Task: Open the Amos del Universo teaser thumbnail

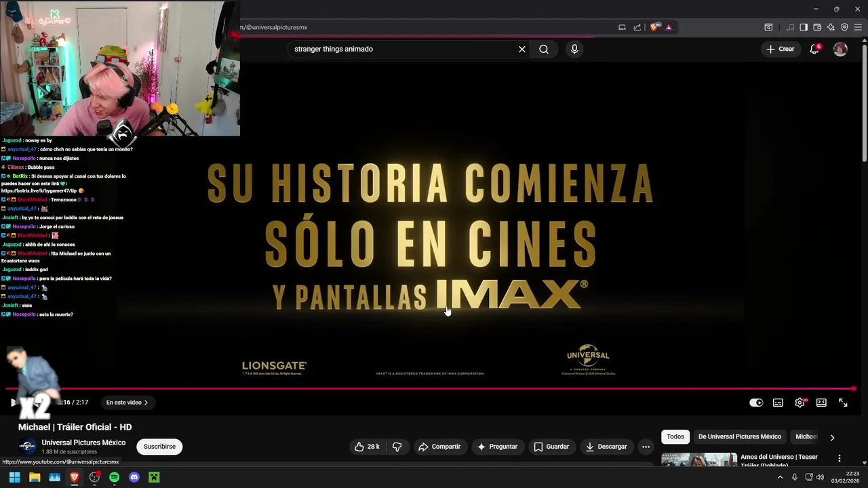Action: tap(699, 459)
